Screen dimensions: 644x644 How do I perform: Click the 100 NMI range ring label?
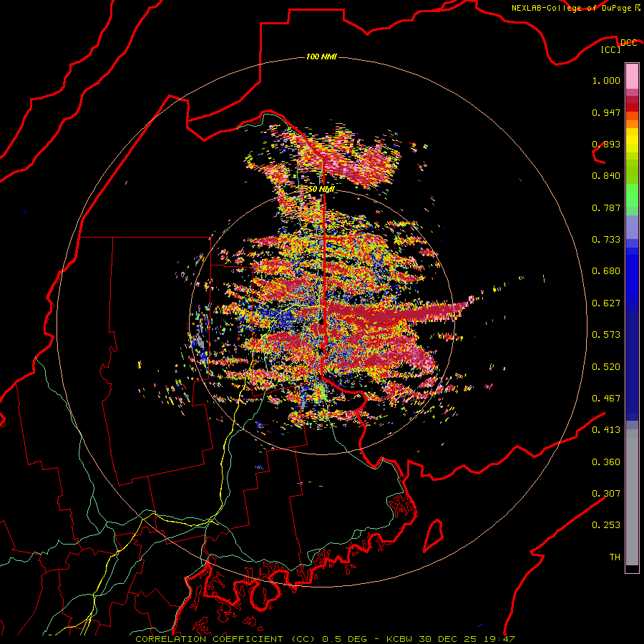pyautogui.click(x=321, y=57)
